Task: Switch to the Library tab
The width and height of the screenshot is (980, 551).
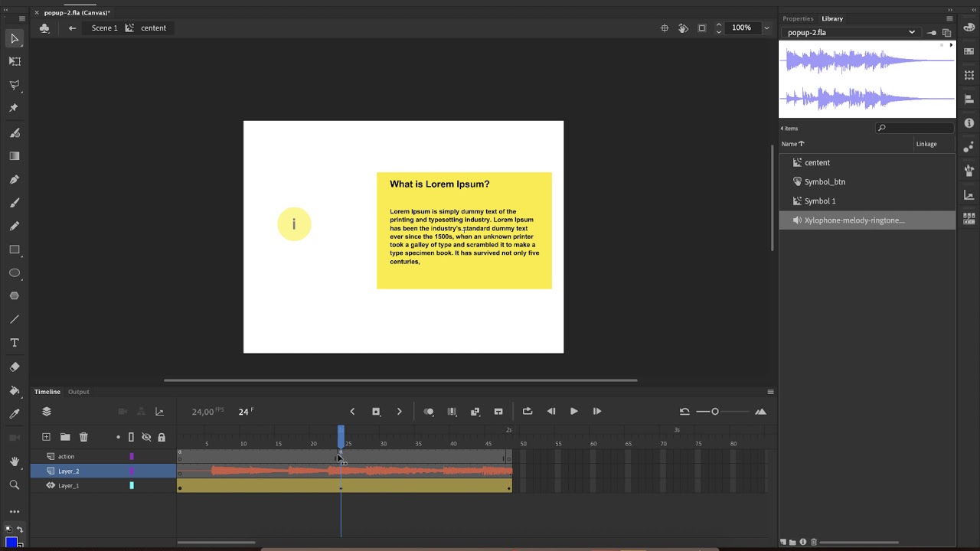Action: pyautogui.click(x=832, y=18)
